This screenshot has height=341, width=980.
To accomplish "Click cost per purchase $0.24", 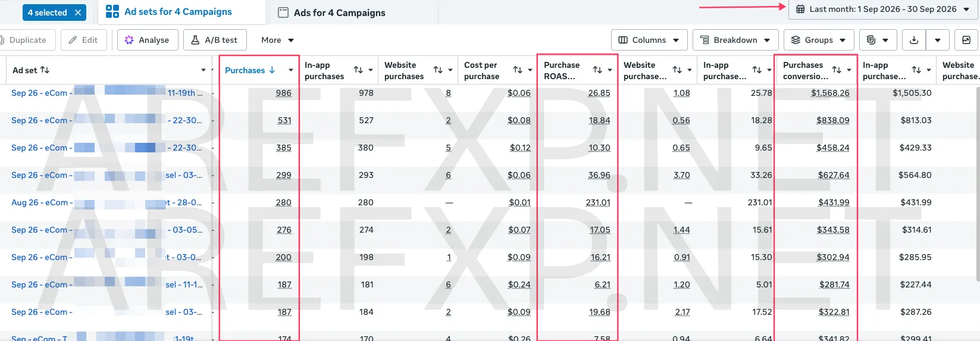I will 519,284.
